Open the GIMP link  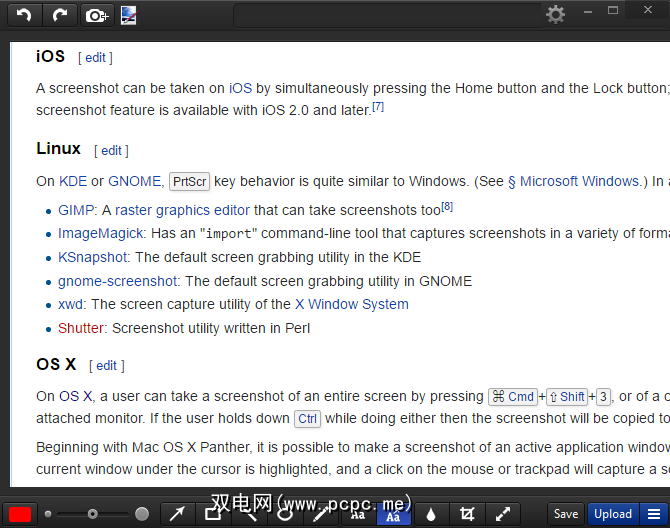[76, 210]
